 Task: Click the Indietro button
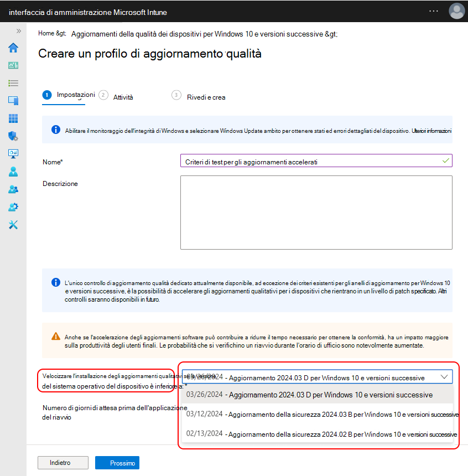63,463
